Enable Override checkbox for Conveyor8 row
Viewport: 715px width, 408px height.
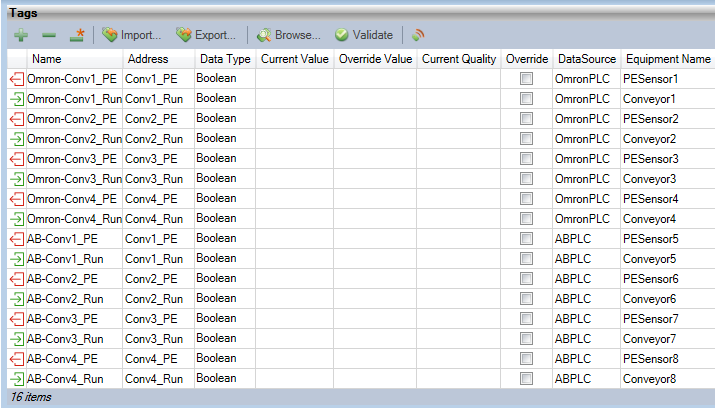pos(526,378)
